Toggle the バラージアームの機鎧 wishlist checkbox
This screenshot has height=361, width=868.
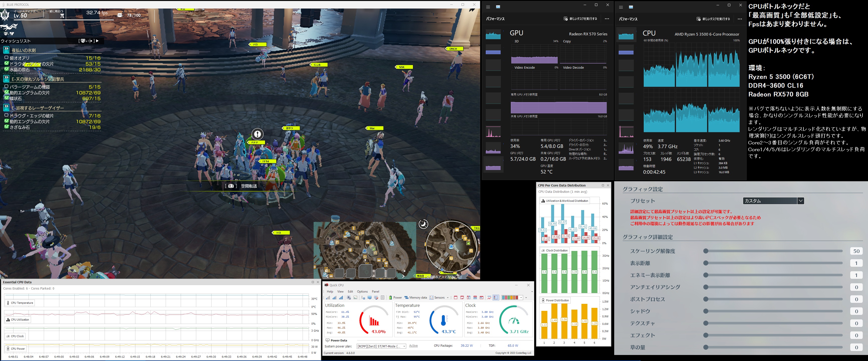tap(7, 87)
